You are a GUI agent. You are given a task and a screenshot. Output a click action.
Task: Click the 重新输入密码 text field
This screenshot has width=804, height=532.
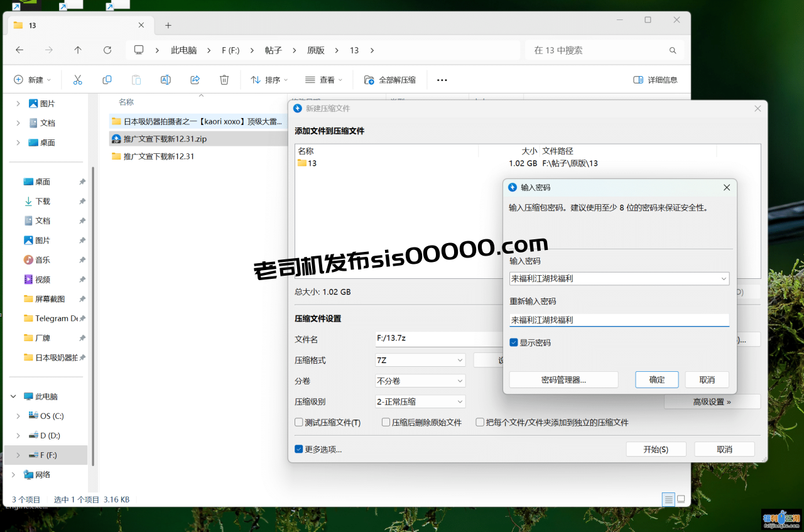tap(619, 320)
